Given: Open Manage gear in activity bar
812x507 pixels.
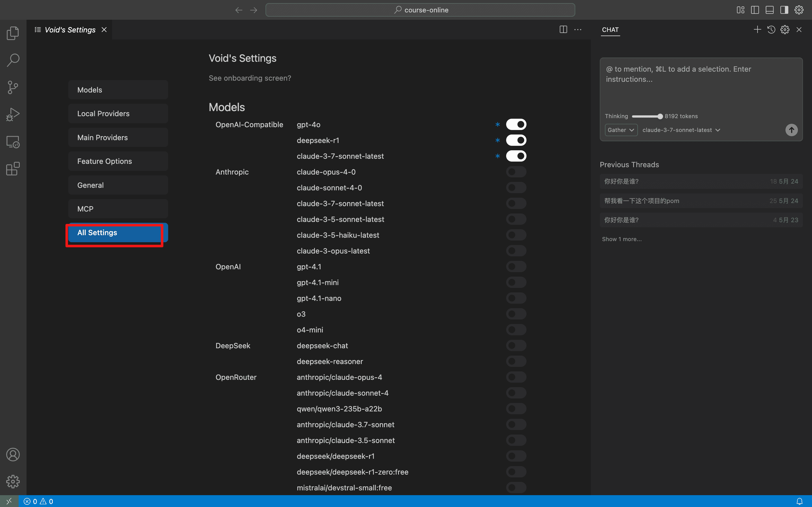Looking at the screenshot, I should (13, 482).
